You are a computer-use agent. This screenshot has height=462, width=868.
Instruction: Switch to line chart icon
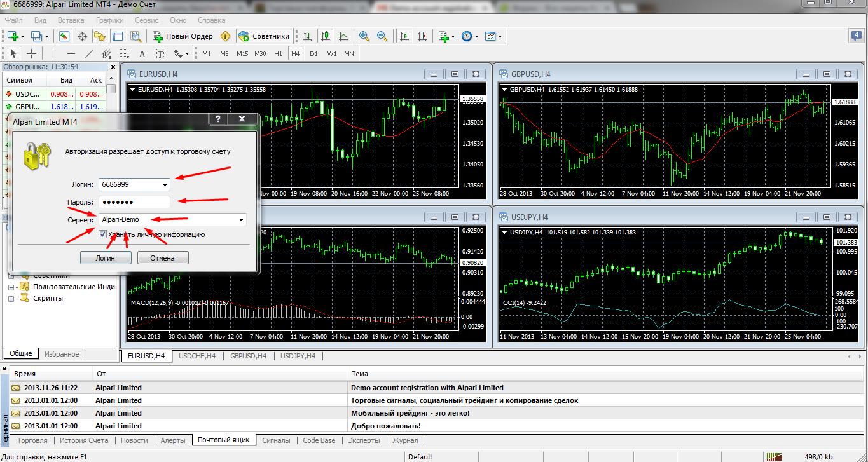[343, 36]
